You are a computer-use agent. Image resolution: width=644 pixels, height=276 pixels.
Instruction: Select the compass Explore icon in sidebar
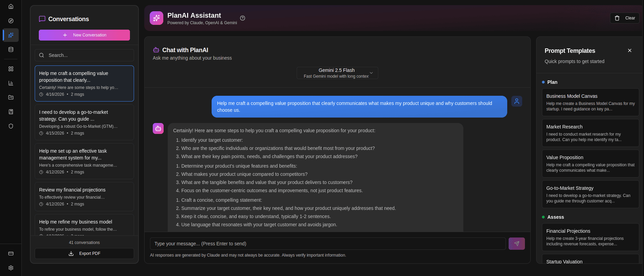pos(11,21)
